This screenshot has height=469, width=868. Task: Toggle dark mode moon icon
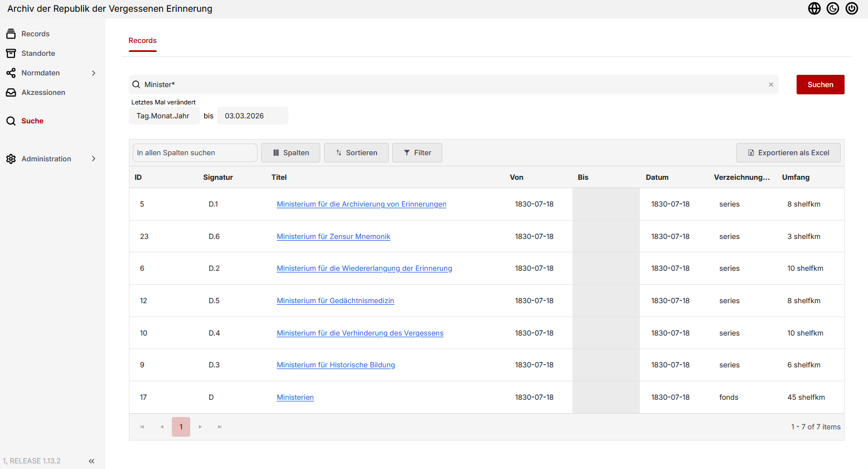pyautogui.click(x=833, y=8)
